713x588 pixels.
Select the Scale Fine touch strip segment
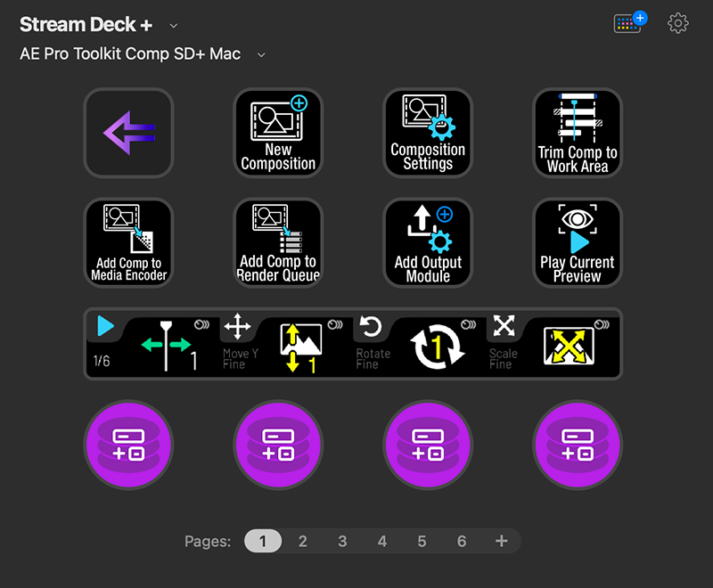coord(553,344)
